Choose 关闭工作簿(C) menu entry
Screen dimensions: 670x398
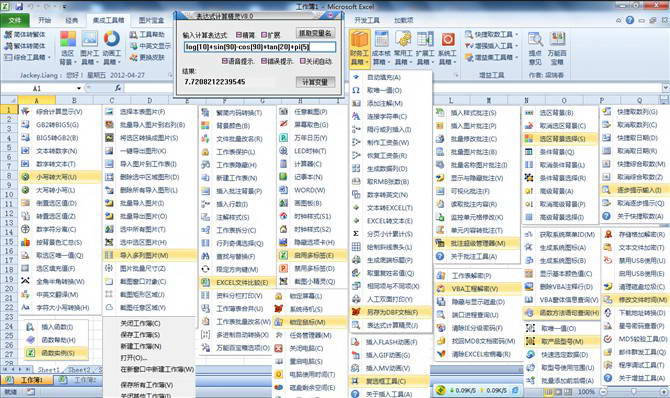tap(140, 323)
